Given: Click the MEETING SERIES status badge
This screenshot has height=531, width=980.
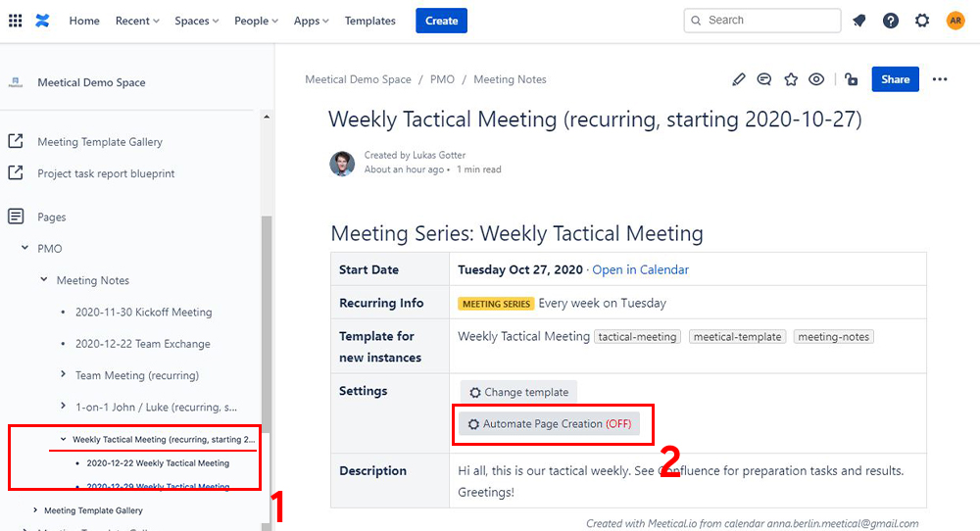Looking at the screenshot, I should tap(496, 304).
